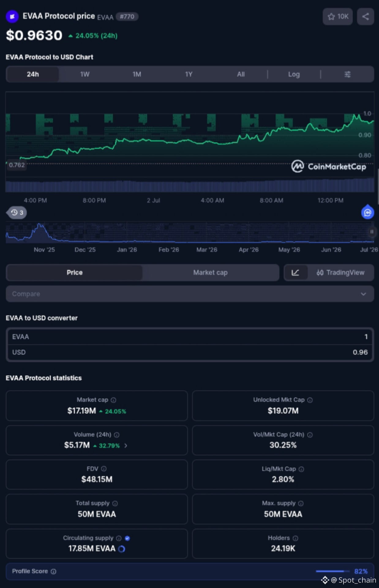Screen dimensions: 379x588
Task: Click the 17.85M EVAA circulating supply value
Action: pyautogui.click(x=92, y=549)
